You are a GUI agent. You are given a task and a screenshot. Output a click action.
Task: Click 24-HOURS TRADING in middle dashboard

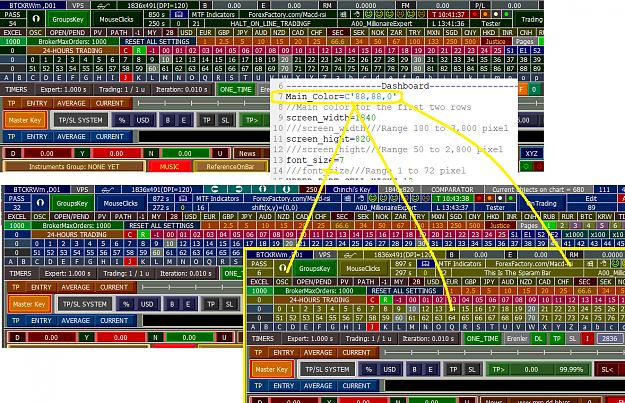[x=77, y=235]
